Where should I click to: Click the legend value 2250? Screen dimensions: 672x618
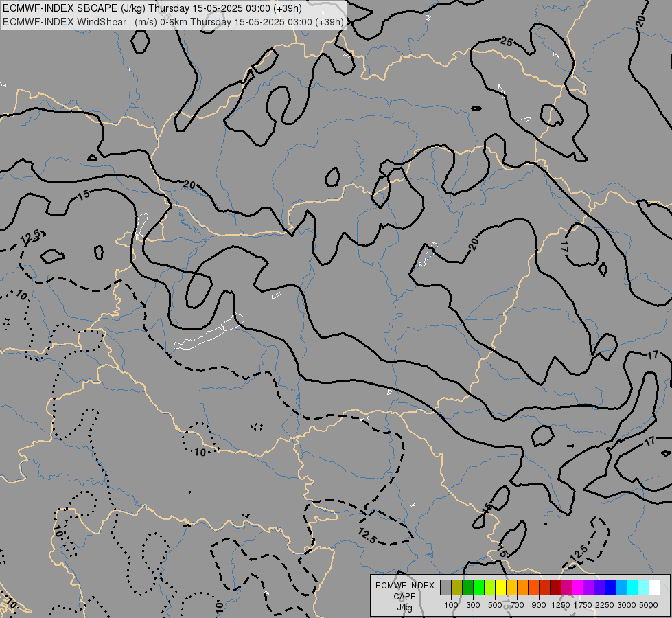pyautogui.click(x=605, y=605)
